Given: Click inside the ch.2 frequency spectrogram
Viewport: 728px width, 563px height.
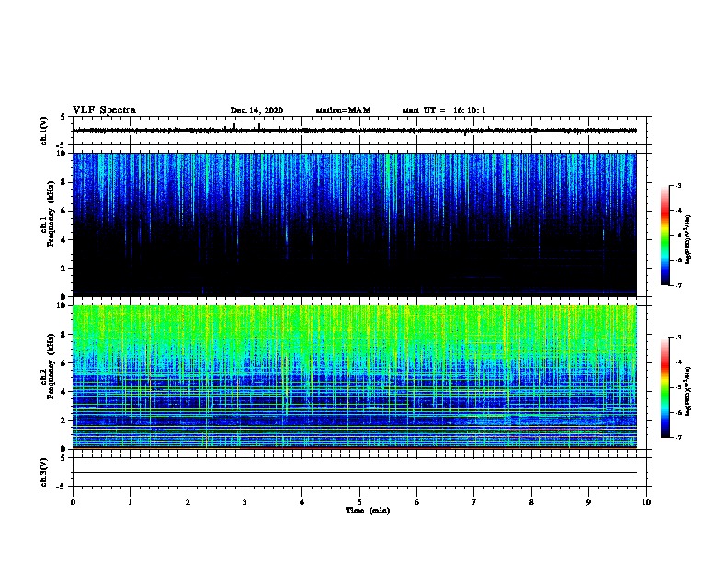Looking at the screenshot, I should (x=354, y=377).
